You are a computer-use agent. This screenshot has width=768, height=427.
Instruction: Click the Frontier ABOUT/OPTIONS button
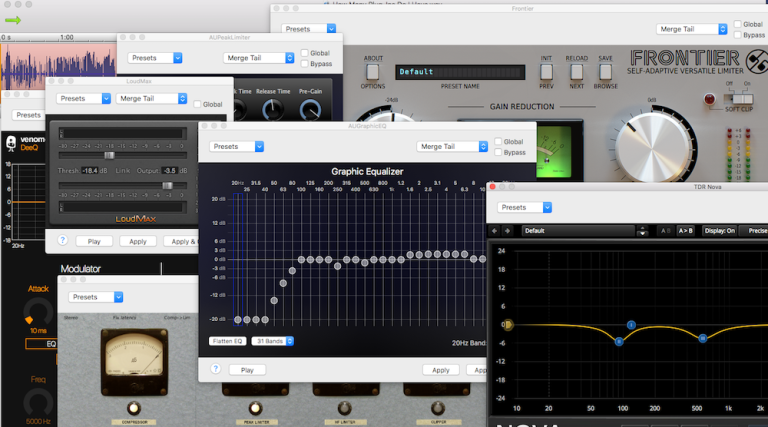373,72
